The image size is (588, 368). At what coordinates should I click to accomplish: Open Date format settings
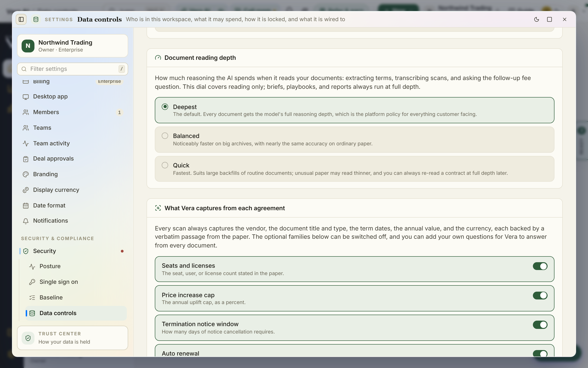[x=72, y=205]
